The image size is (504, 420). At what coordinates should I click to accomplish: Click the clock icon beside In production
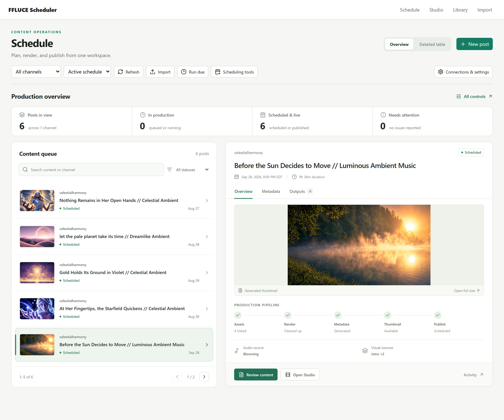pos(143,115)
